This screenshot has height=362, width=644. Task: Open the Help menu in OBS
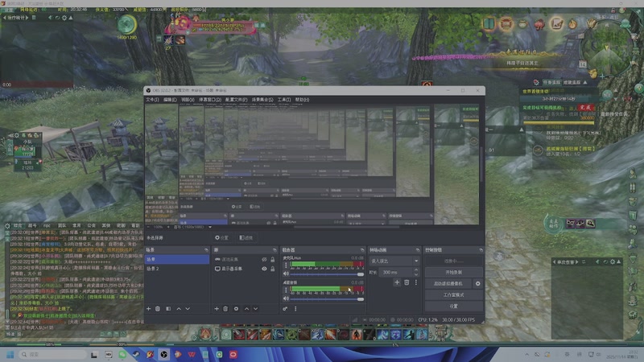302,100
